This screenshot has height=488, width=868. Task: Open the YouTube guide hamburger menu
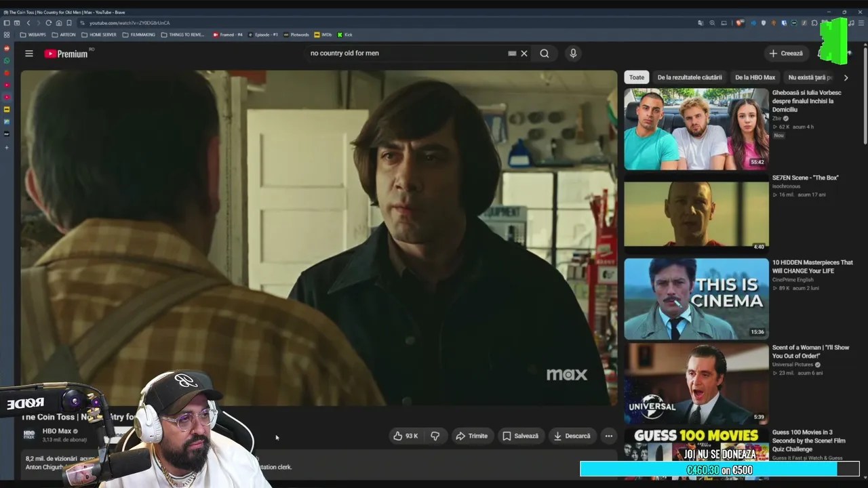click(29, 54)
